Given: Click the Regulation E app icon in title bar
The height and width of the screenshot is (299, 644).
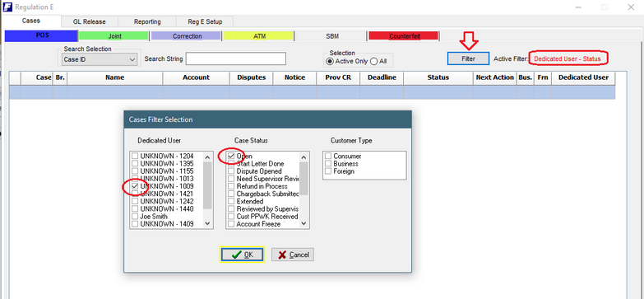Looking at the screenshot, I should (7, 7).
